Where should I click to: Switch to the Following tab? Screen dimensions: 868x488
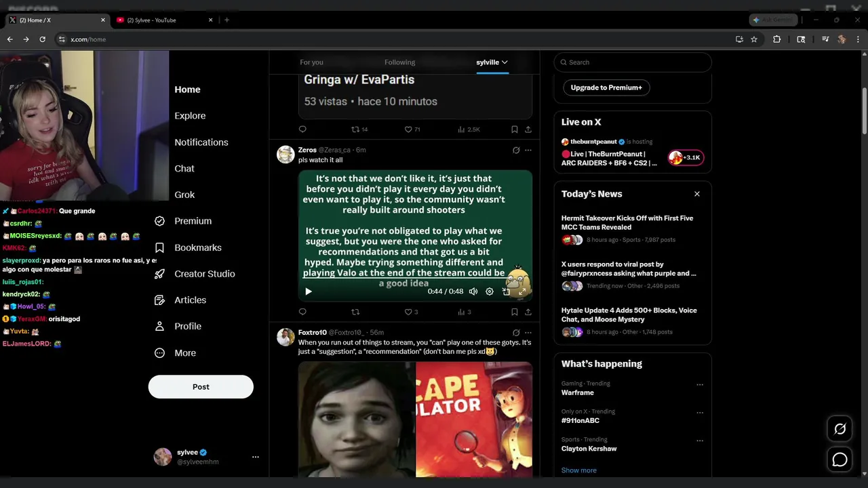(x=399, y=62)
